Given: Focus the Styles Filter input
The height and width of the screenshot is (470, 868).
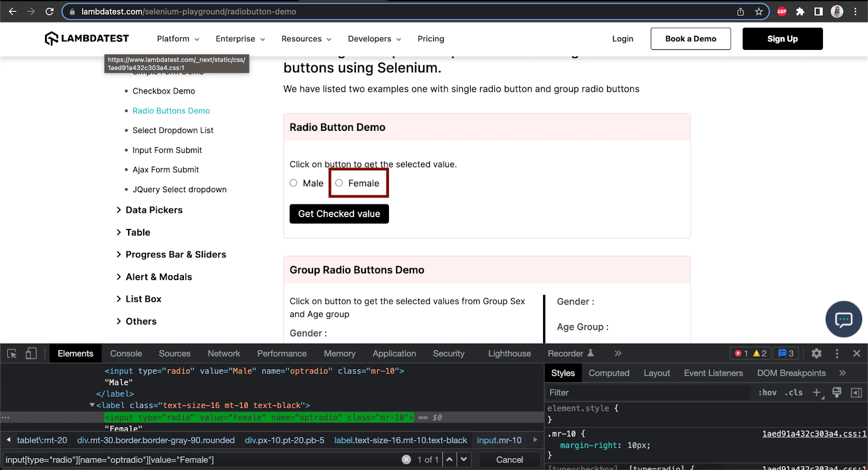Looking at the screenshot, I should coord(648,392).
